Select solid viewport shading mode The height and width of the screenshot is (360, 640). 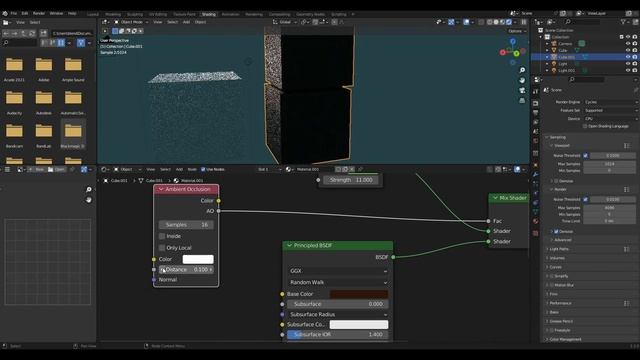coord(496,22)
